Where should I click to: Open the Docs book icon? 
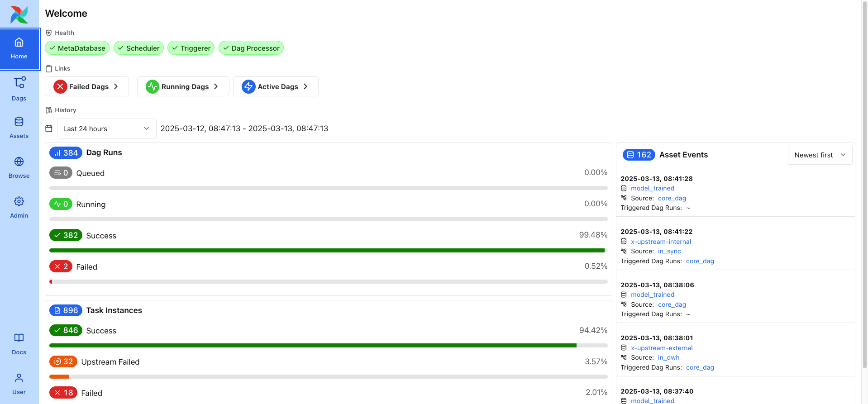click(19, 343)
